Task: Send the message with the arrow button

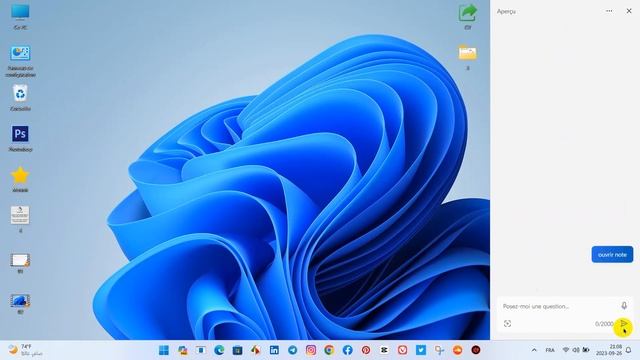Action: click(x=624, y=324)
